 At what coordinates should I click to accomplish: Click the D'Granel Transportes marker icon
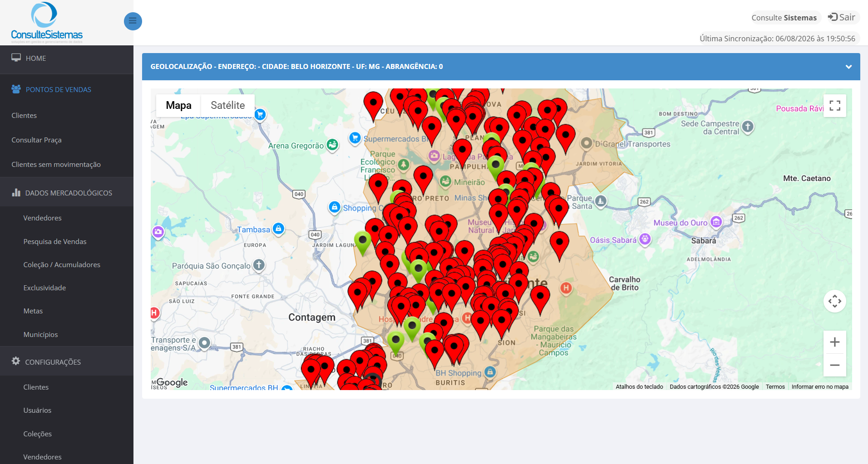587,143
